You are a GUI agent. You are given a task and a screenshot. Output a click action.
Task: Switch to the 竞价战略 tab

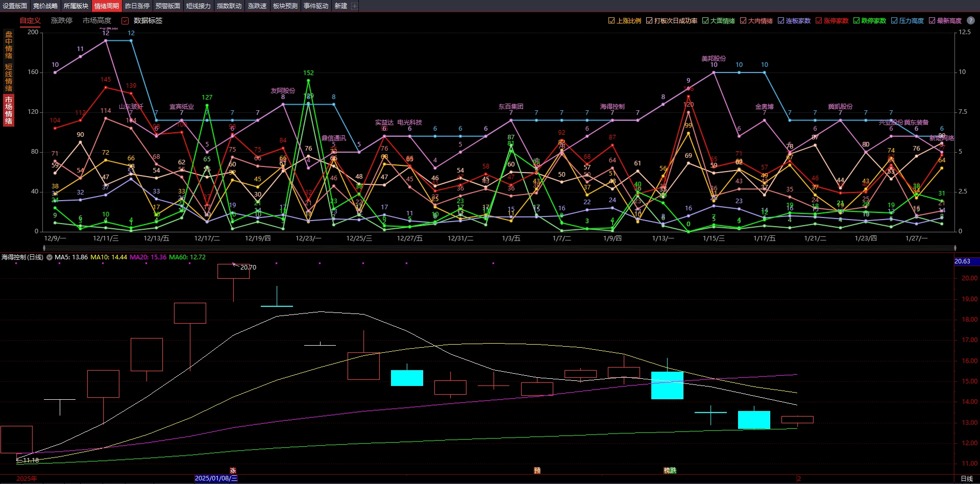coord(45,6)
